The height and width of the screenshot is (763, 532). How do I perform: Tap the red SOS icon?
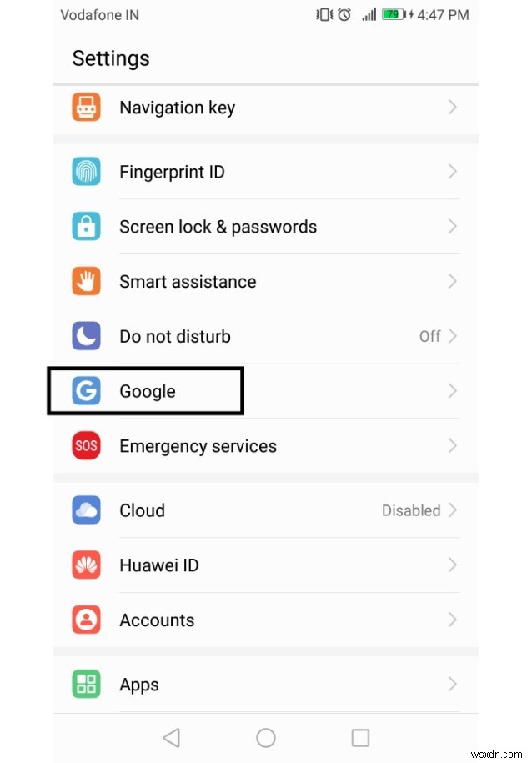86,446
